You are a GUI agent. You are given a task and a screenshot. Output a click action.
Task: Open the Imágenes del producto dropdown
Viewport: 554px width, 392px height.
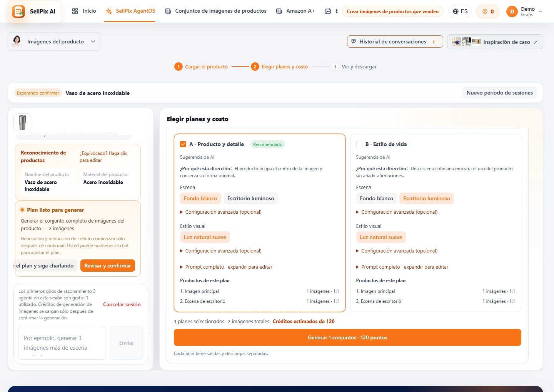coord(55,42)
